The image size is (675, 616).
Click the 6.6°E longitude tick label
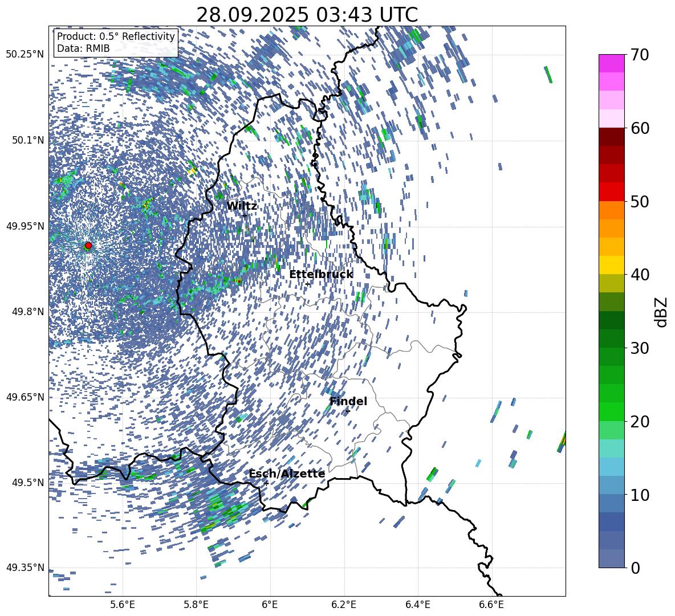[x=491, y=605]
